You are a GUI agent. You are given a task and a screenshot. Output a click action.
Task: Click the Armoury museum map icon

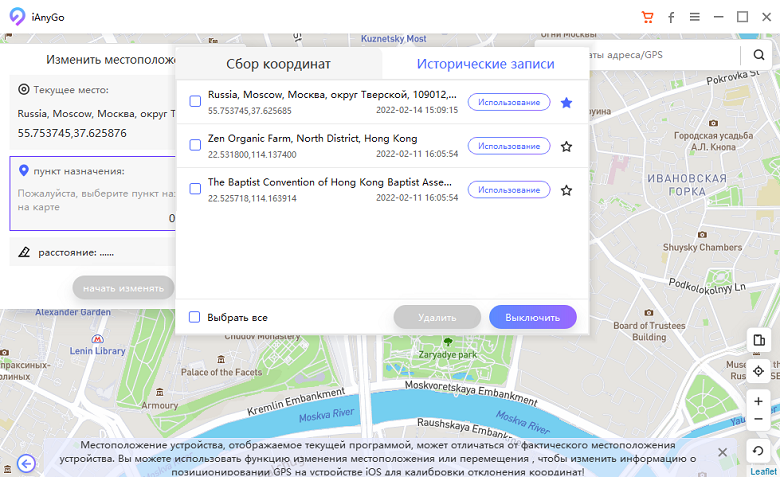(159, 392)
